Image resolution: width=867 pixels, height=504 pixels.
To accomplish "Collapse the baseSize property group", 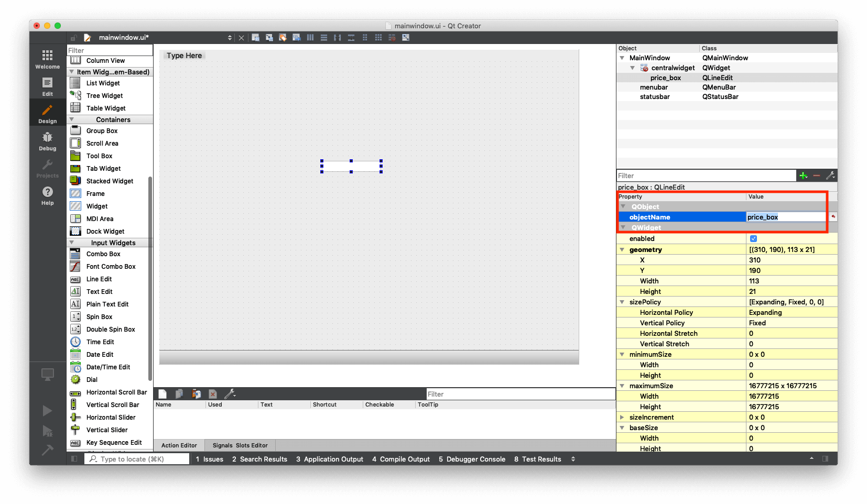I will click(x=622, y=428).
